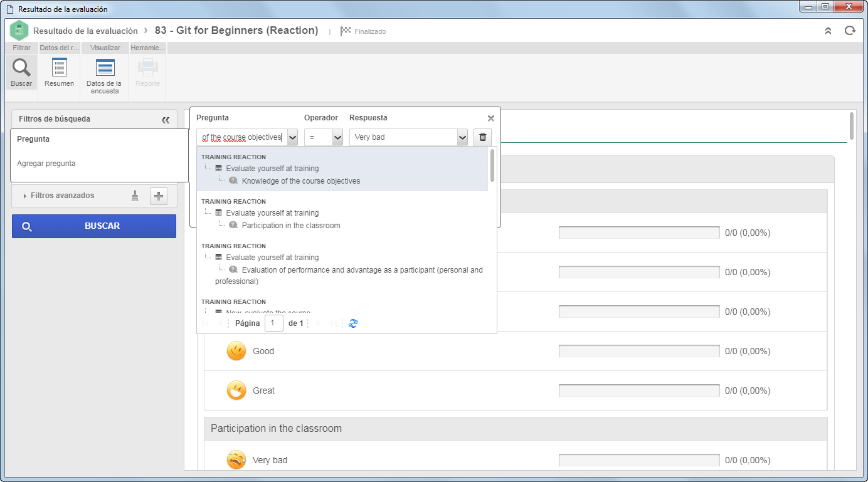The width and height of the screenshot is (868, 482).
Task: Open the Respuesta dropdown arrow
Action: [462, 137]
